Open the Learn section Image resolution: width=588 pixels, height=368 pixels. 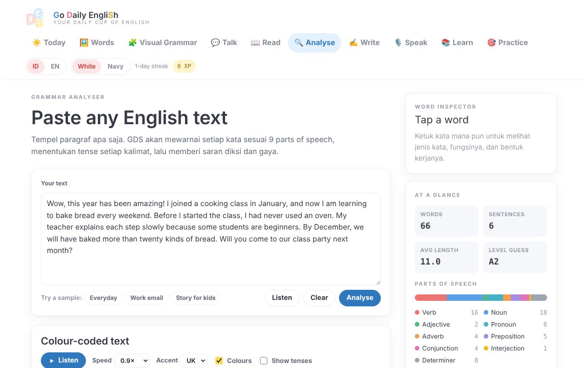(457, 43)
